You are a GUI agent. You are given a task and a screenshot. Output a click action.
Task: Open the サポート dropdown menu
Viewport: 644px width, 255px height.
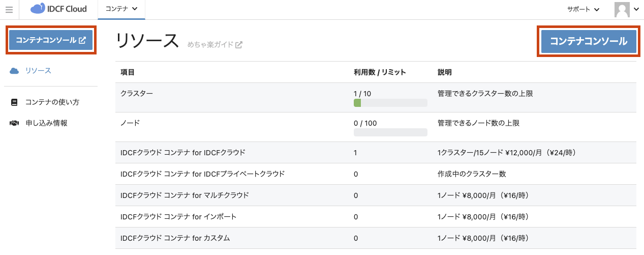click(x=583, y=10)
